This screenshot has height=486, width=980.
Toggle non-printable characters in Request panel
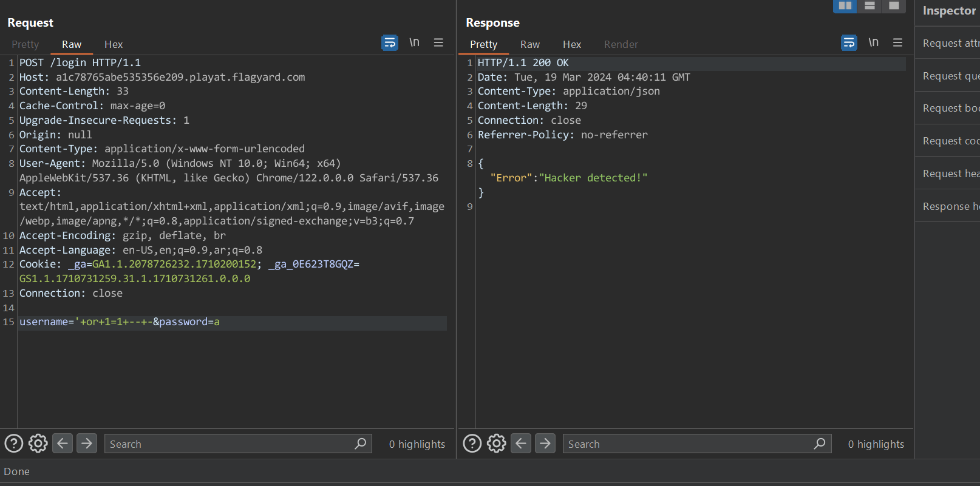(x=414, y=43)
